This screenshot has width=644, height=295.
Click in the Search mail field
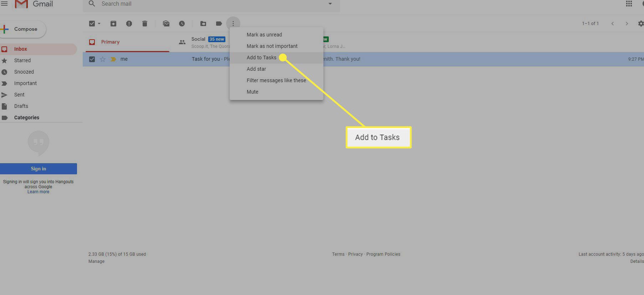coord(211,4)
